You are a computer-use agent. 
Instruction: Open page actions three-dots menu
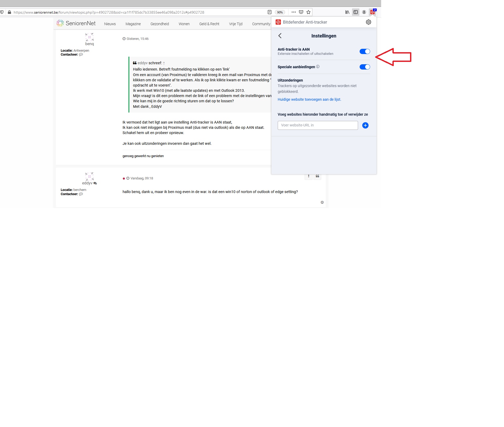(x=293, y=12)
